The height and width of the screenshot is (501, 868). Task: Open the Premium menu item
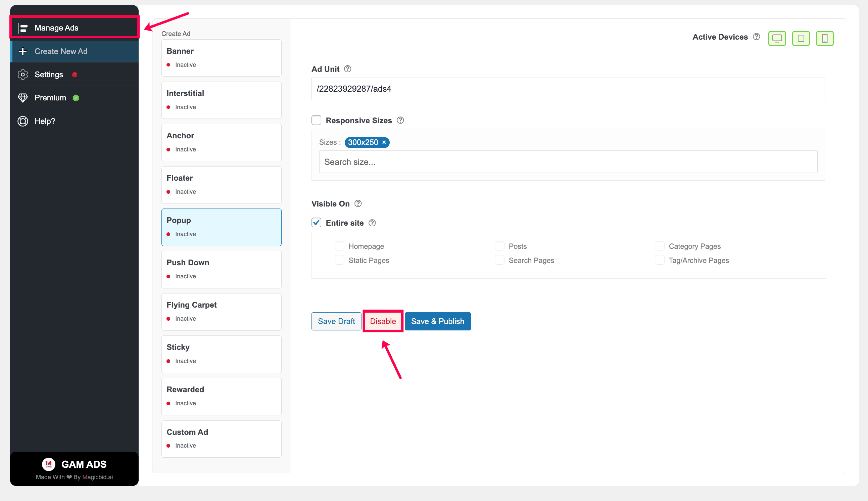coord(74,98)
